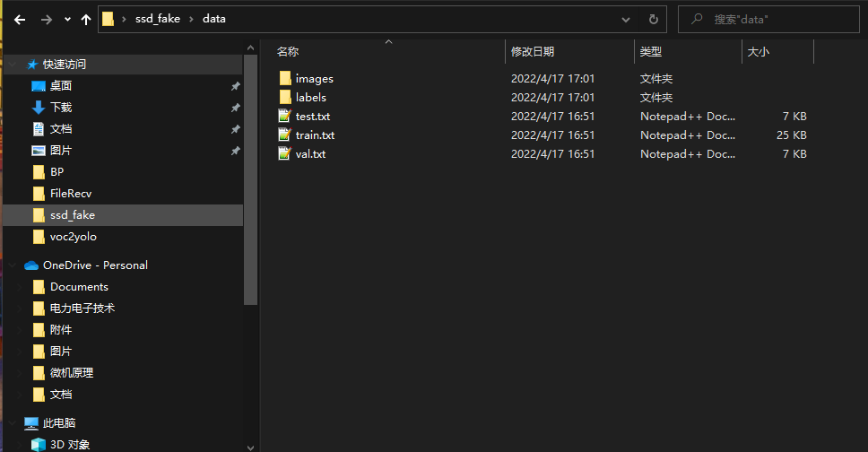The height and width of the screenshot is (452, 868).
Task: Click the search box for data
Action: click(768, 20)
